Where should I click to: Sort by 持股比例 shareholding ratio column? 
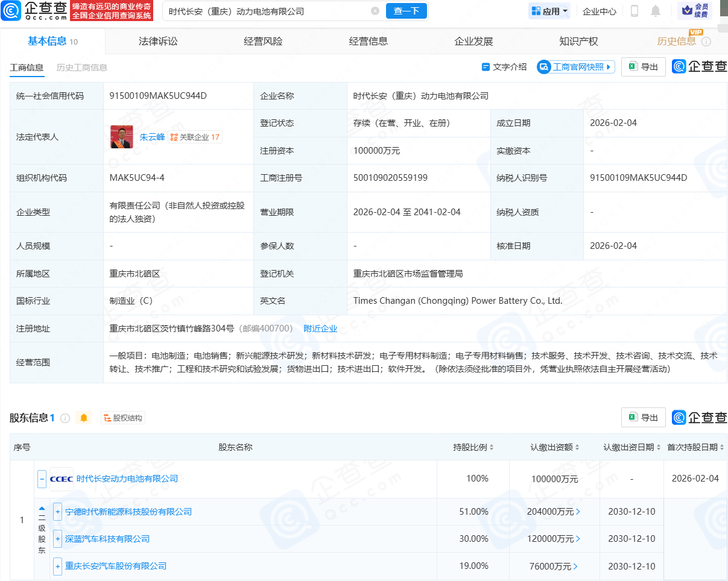(478, 447)
